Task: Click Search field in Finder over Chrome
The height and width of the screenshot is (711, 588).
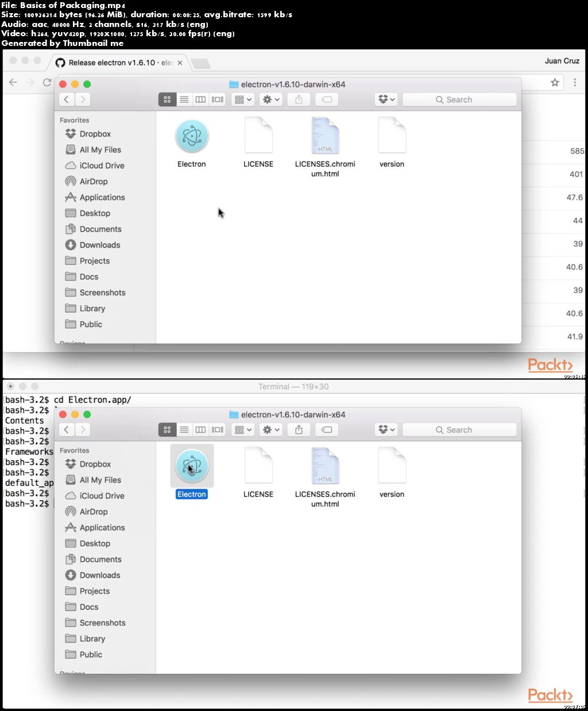Action: point(459,99)
